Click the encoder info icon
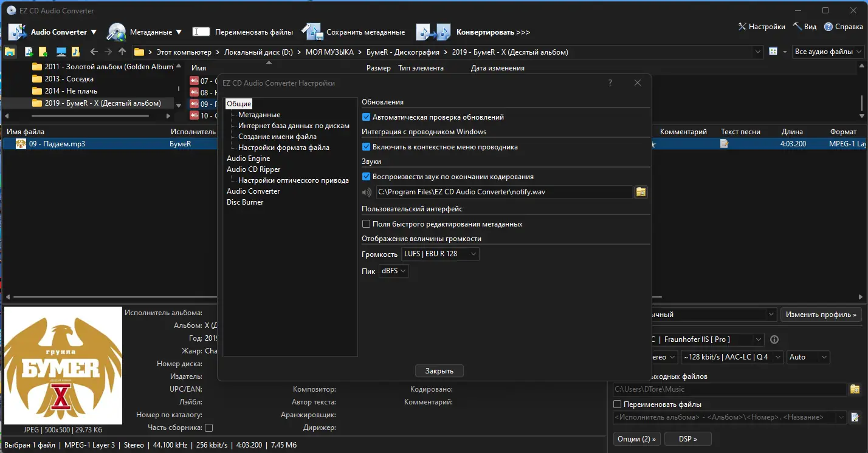This screenshot has width=868, height=453. tap(774, 339)
